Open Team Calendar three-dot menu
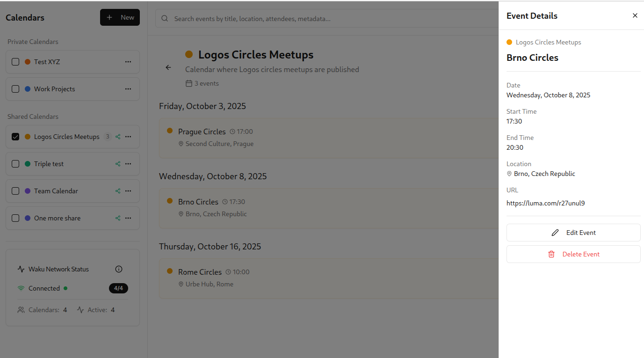The height and width of the screenshot is (358, 644). 128,191
